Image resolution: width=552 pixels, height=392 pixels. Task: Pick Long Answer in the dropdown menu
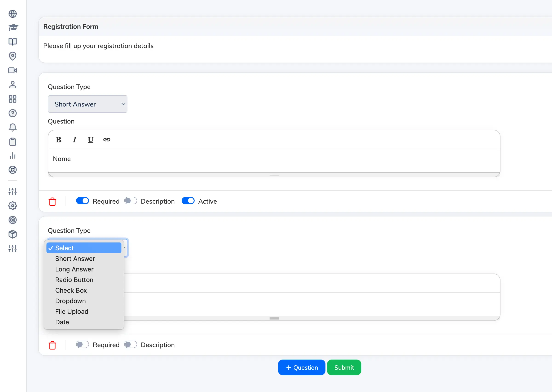74,269
